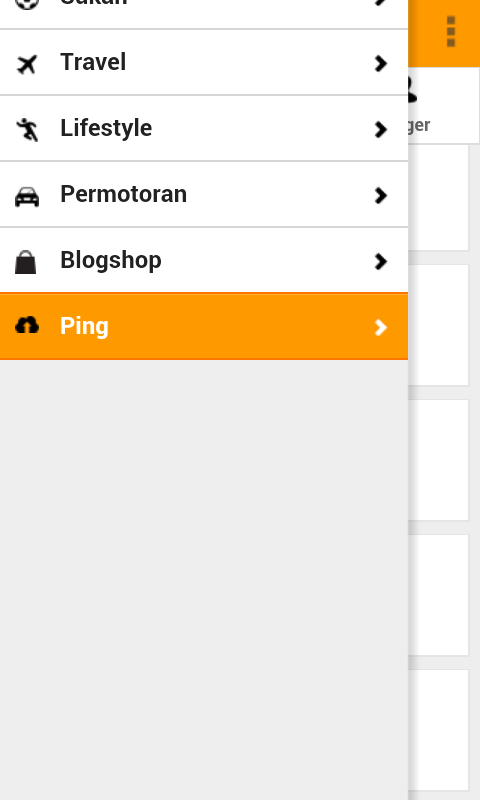Tap the soccer ball icon at top
480x800 pixels.
27,4
